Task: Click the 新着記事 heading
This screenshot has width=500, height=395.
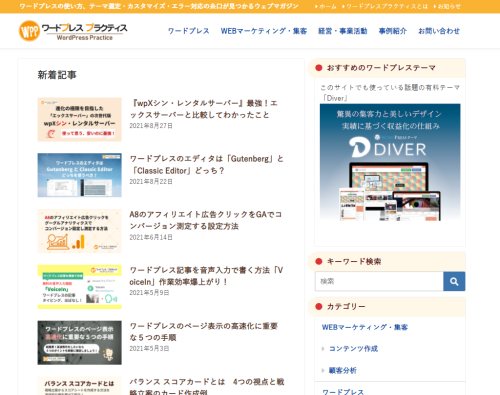Action: tap(57, 75)
